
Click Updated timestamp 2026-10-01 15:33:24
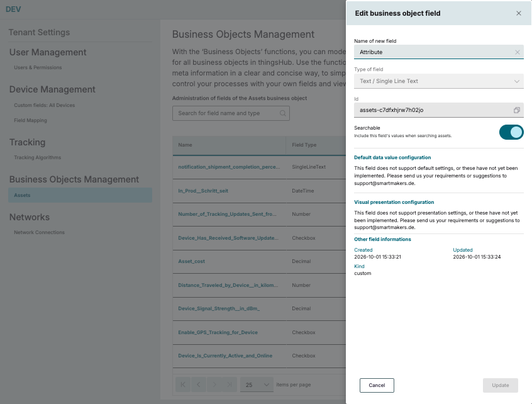coord(477,257)
